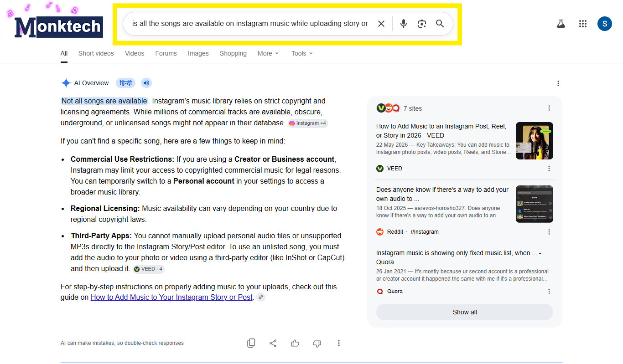
Task: Open search by image camera icon
Action: click(422, 24)
